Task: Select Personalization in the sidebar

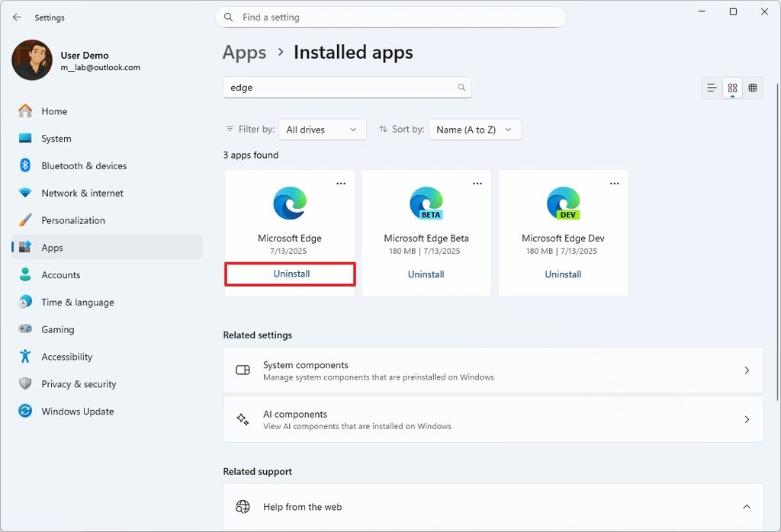Action: click(107, 220)
